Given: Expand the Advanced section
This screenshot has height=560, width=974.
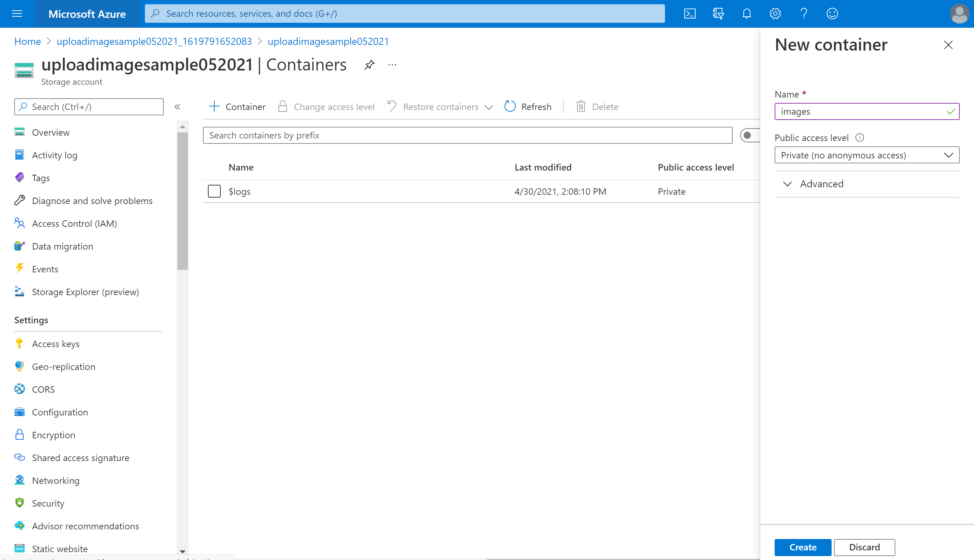Looking at the screenshot, I should [867, 184].
